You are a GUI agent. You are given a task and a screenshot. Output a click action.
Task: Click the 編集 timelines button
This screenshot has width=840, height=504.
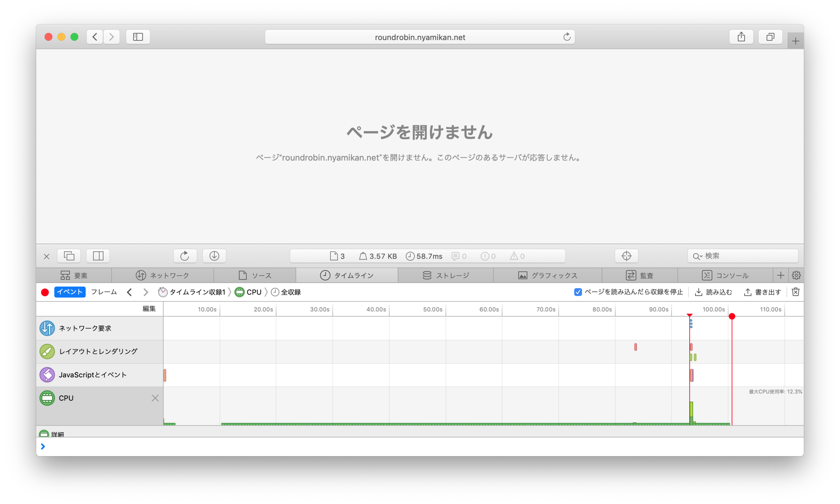pyautogui.click(x=149, y=308)
